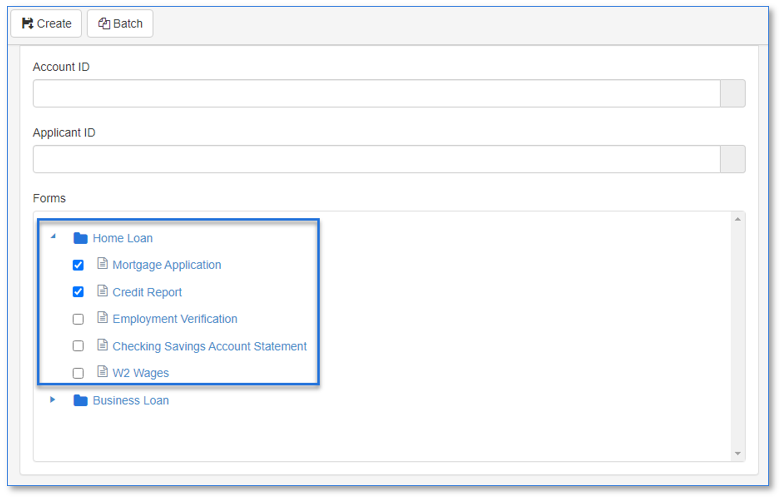Click the Checking Savings Account Statement document icon
The width and height of the screenshot is (781, 503).
[x=102, y=345]
